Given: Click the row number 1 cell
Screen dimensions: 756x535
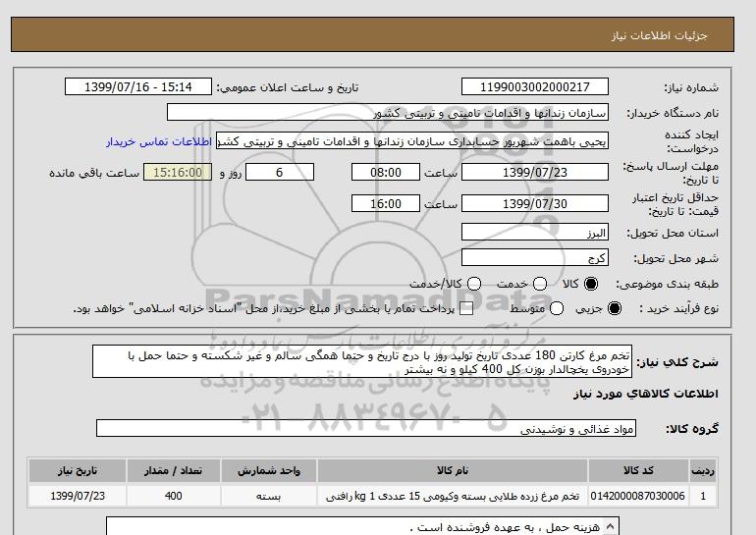Looking at the screenshot, I should (703, 496).
